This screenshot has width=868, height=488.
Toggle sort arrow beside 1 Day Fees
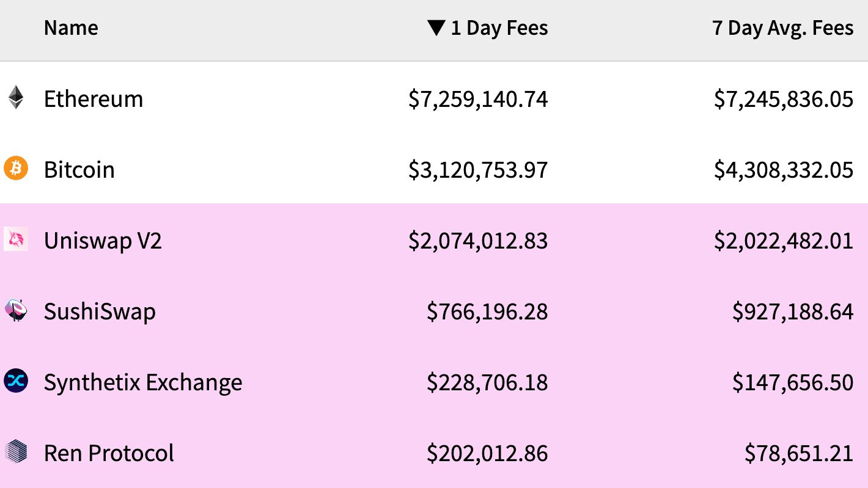pyautogui.click(x=436, y=28)
